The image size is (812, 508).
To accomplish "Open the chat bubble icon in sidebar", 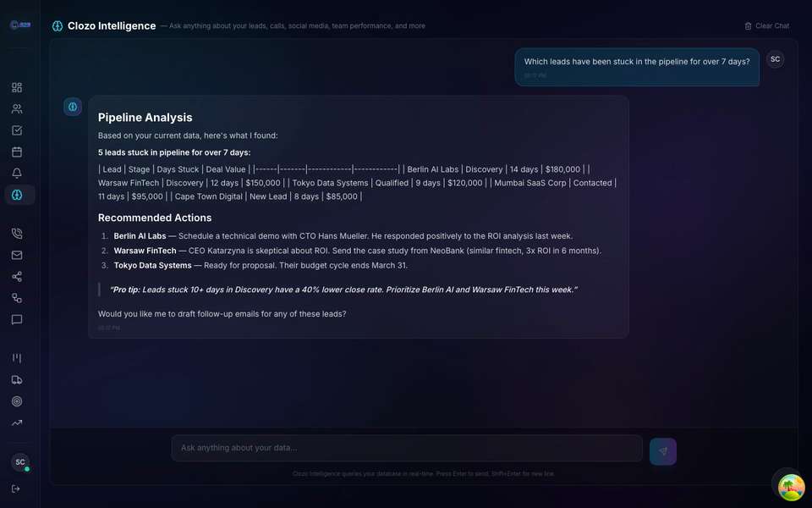I will coord(17,319).
